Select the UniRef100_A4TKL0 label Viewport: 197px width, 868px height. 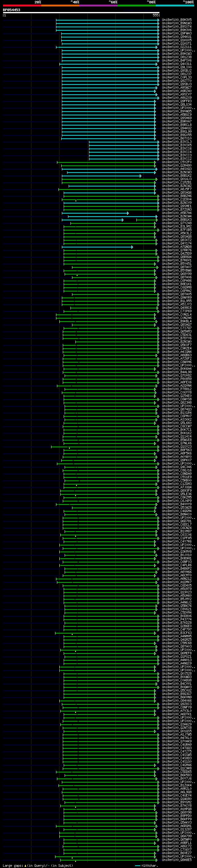tap(177, 738)
